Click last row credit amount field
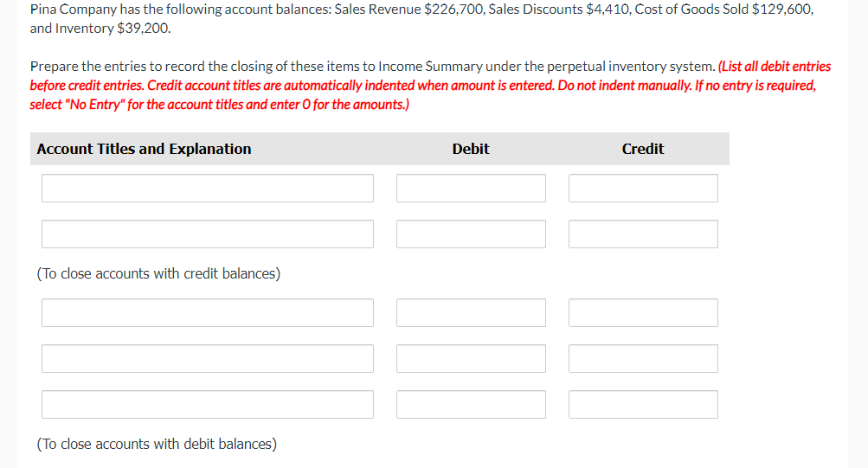The height and width of the screenshot is (468, 868). tap(643, 404)
